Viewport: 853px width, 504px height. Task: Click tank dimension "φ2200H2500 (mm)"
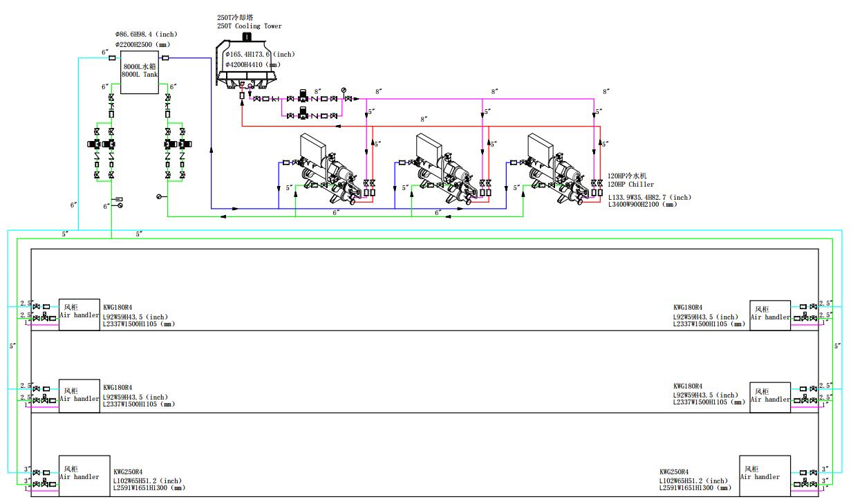coord(142,44)
